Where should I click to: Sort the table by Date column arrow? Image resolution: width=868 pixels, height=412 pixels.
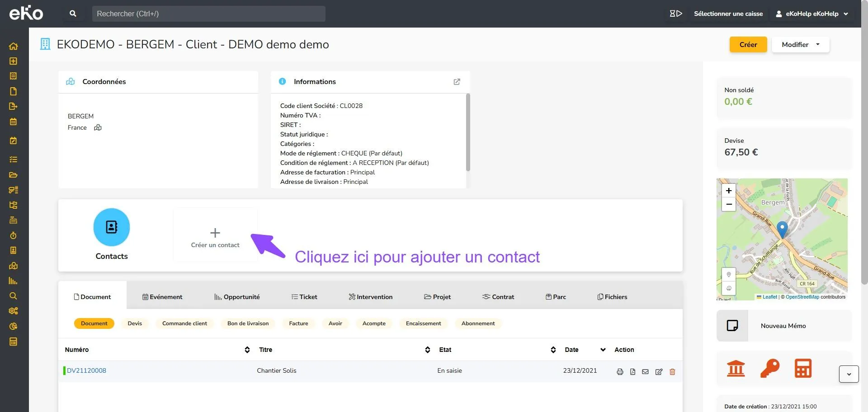point(603,350)
